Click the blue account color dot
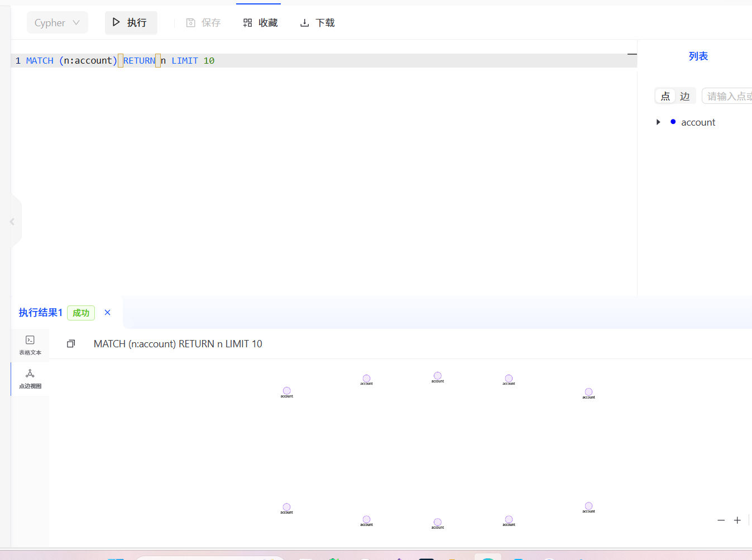 [673, 122]
